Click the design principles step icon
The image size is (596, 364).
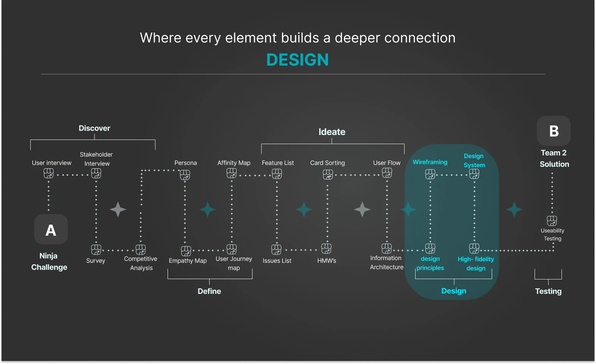click(430, 248)
